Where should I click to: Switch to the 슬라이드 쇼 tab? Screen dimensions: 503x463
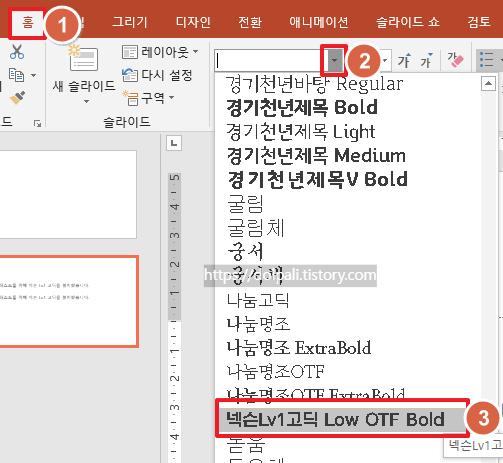(408, 22)
